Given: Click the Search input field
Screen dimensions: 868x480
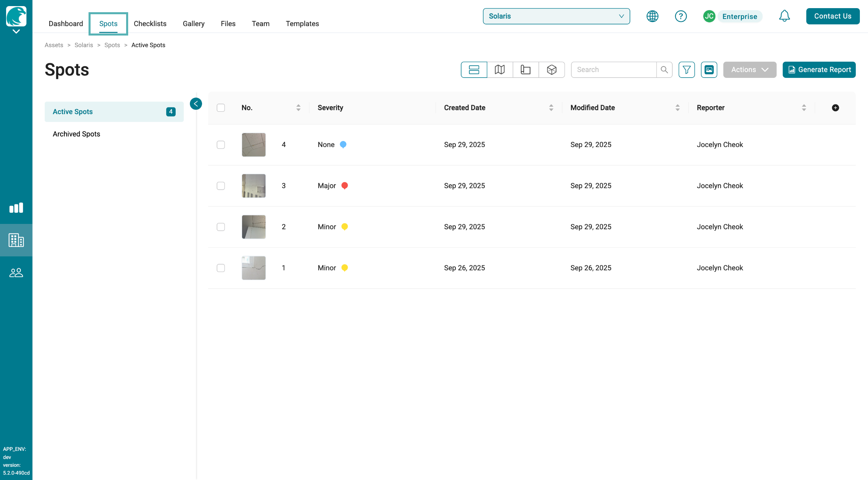Looking at the screenshot, I should pyautogui.click(x=614, y=70).
